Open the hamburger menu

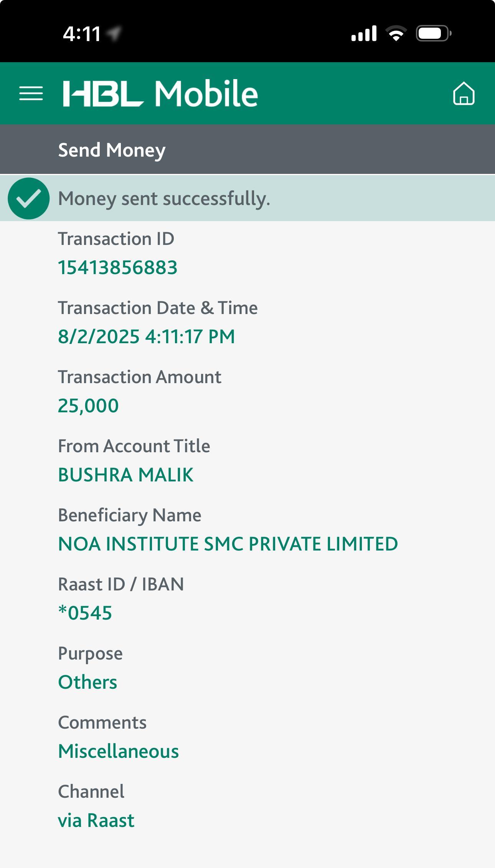pos(31,93)
